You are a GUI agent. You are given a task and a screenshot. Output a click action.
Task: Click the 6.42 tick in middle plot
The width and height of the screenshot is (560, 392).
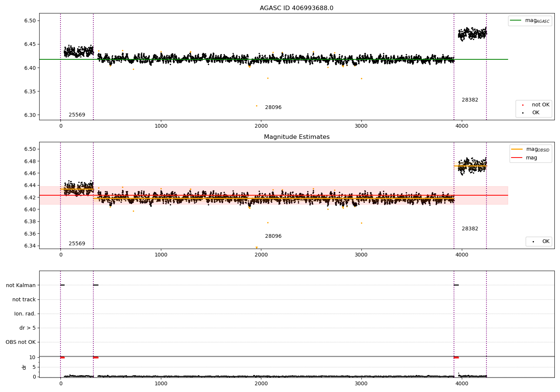(29, 197)
